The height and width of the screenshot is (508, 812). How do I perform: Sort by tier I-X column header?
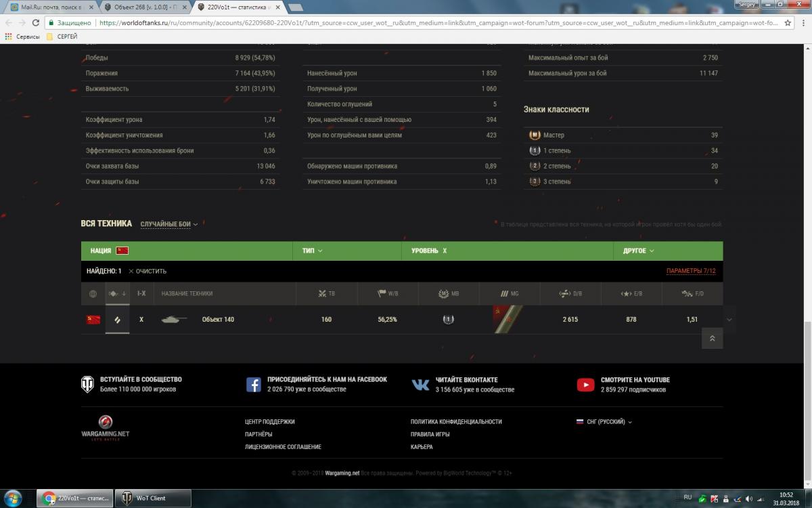pyautogui.click(x=141, y=293)
